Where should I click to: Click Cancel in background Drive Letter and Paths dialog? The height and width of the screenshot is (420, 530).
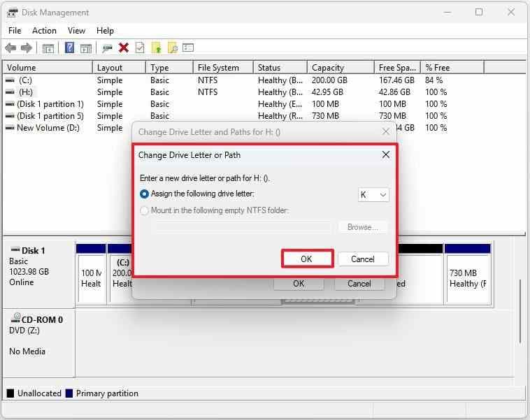pos(359,284)
